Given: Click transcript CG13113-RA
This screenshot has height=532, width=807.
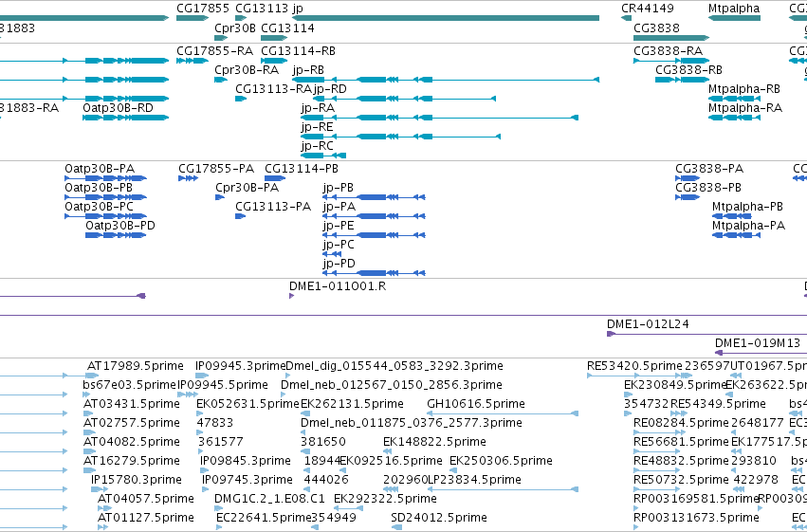Looking at the screenshot, I should pyautogui.click(x=273, y=89).
